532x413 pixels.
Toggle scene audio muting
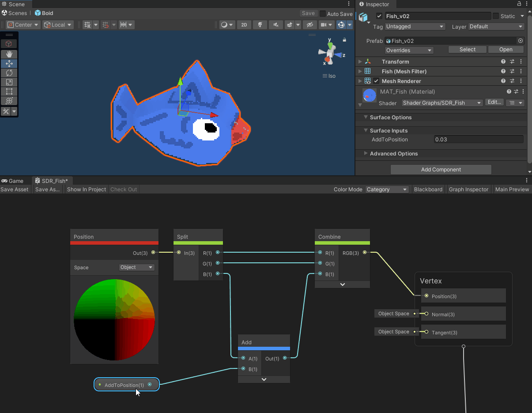click(275, 25)
